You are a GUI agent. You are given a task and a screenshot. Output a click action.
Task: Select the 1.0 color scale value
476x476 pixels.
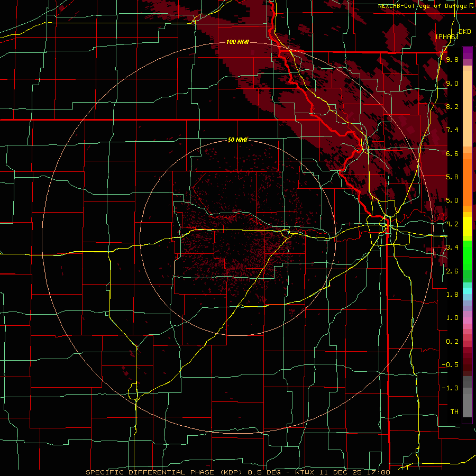point(452,318)
